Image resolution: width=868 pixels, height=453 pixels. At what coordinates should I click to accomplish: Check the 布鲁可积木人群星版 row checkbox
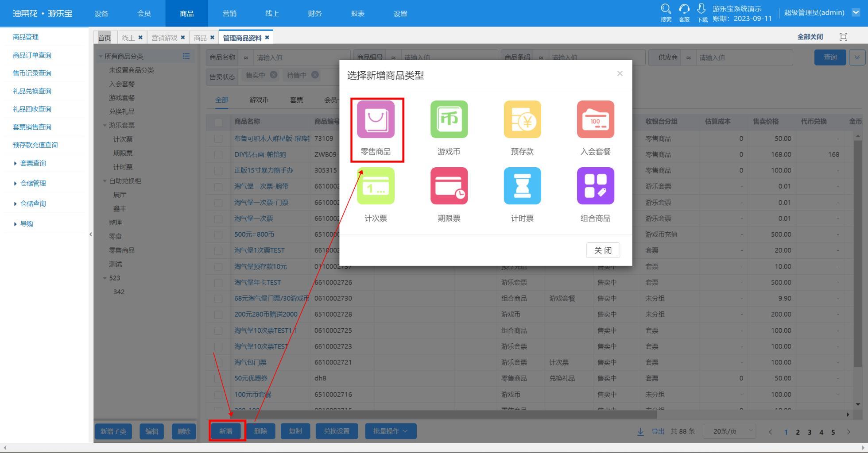[218, 139]
